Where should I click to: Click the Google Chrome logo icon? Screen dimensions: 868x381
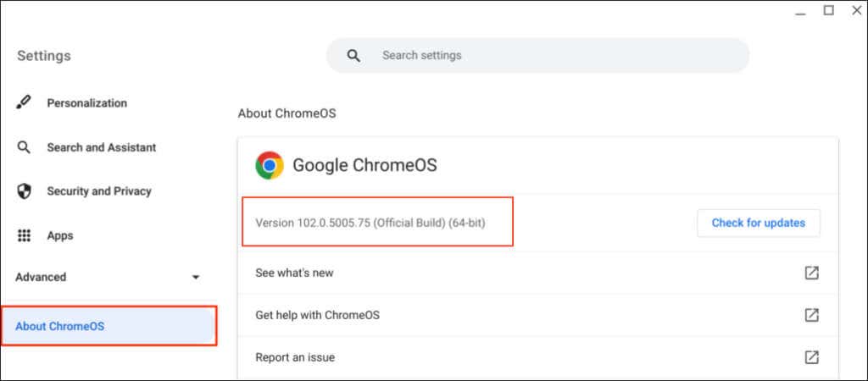tap(270, 165)
